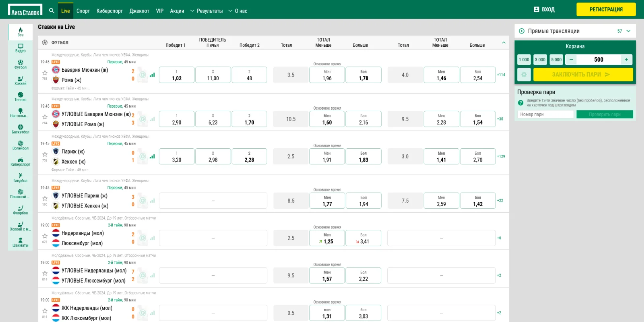
Task: Select Баскетбол in the sports sidebar
Action: (21, 129)
